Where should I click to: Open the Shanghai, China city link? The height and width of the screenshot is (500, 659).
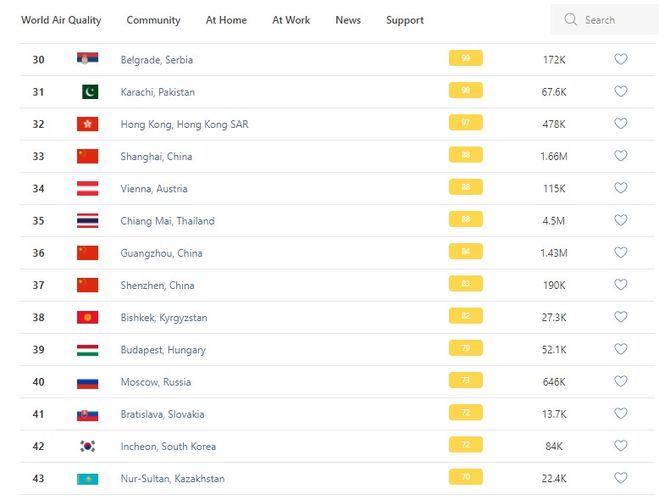156,157
